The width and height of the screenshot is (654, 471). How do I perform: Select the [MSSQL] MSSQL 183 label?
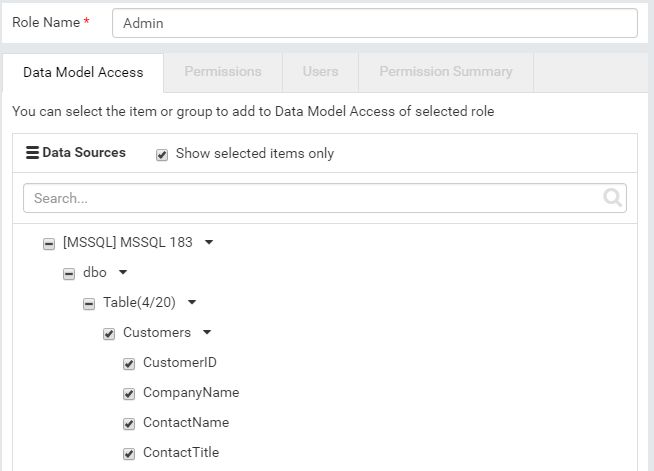click(128, 242)
